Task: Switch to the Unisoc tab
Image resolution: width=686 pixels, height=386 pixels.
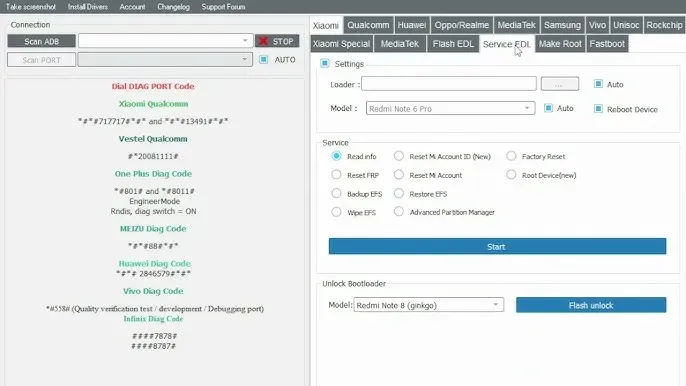Action: pyautogui.click(x=626, y=25)
